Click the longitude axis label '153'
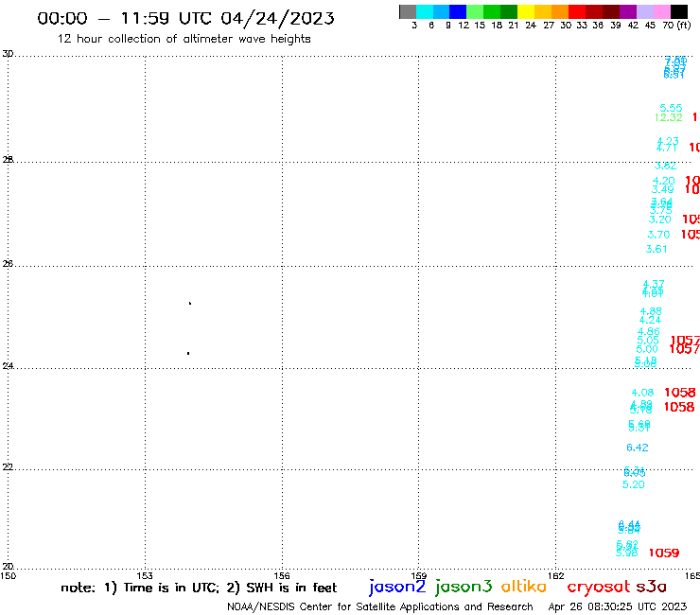Screen dimensions: 700x615 pyautogui.click(x=145, y=575)
